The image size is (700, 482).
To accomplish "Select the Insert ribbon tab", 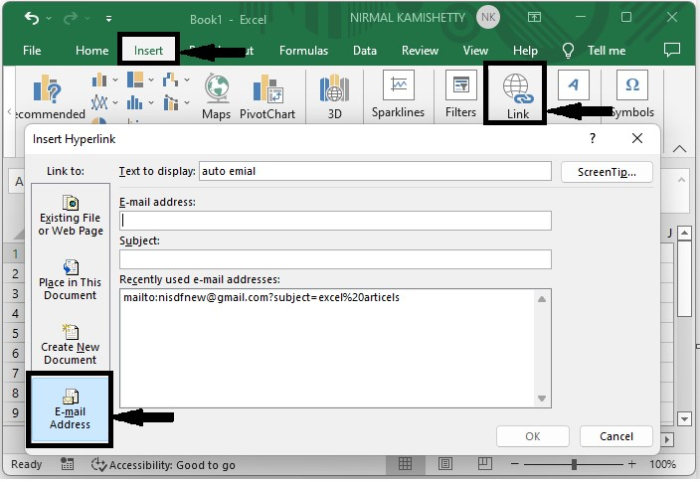I will pos(148,50).
